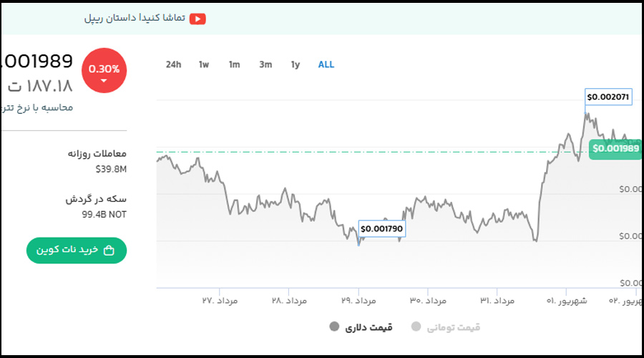Click the Tether rate calculation note

(x=37, y=107)
